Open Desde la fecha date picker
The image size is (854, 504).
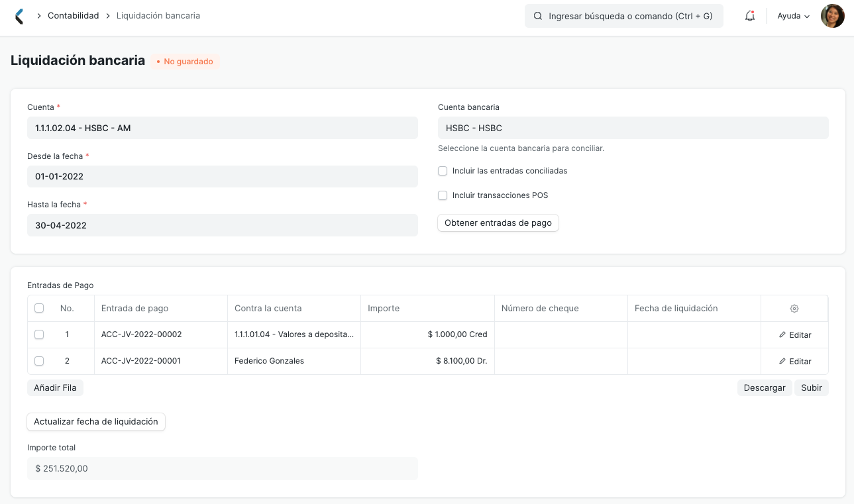pyautogui.click(x=223, y=177)
